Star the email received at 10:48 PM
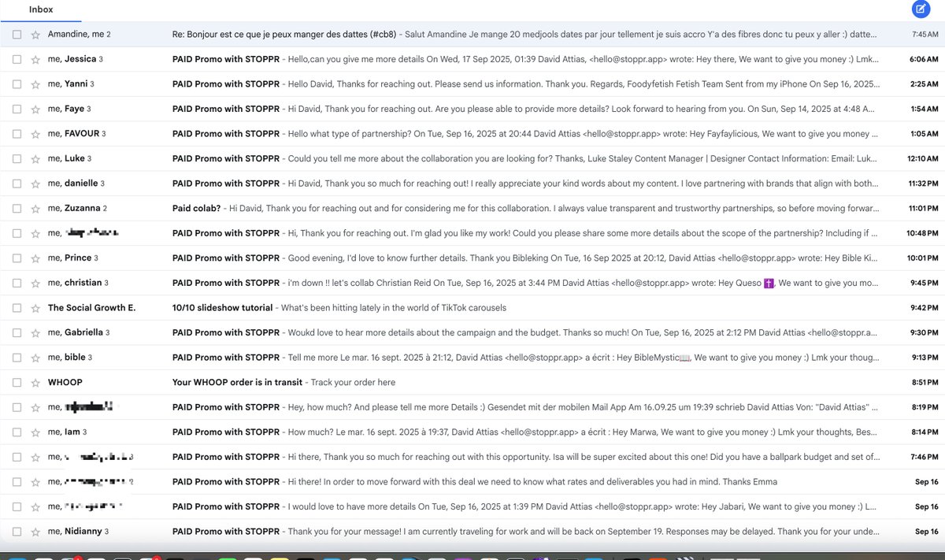The image size is (945, 560). (x=35, y=233)
